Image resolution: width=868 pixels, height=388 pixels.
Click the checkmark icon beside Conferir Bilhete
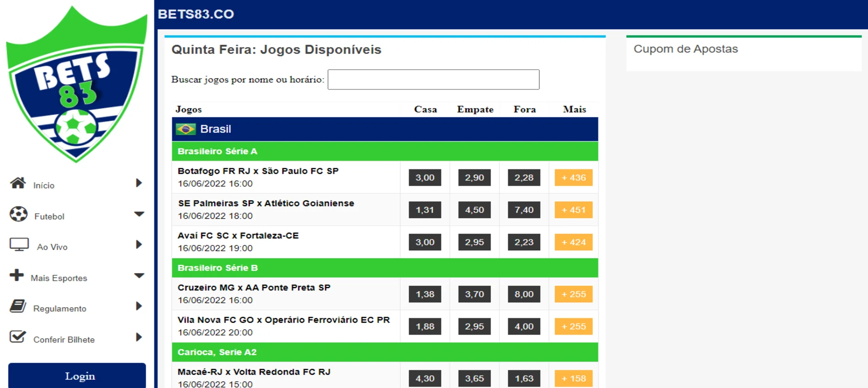[x=18, y=337]
